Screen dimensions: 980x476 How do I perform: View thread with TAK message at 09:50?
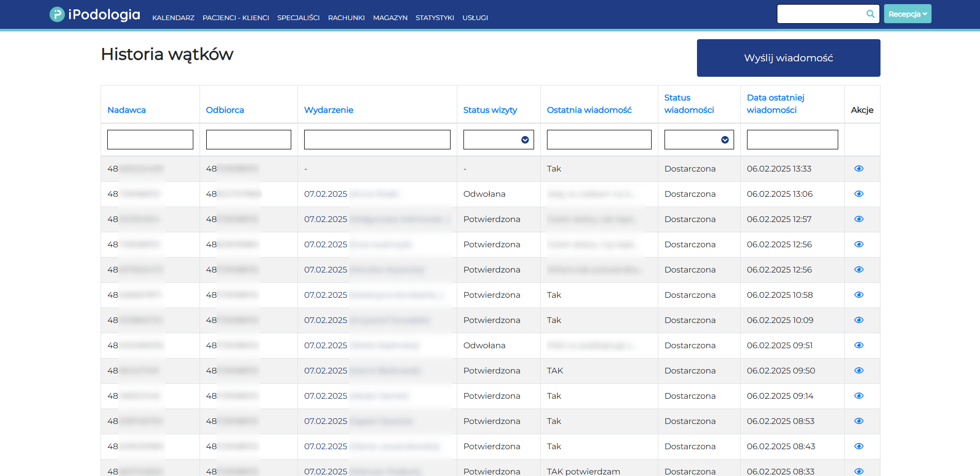pyautogui.click(x=858, y=371)
